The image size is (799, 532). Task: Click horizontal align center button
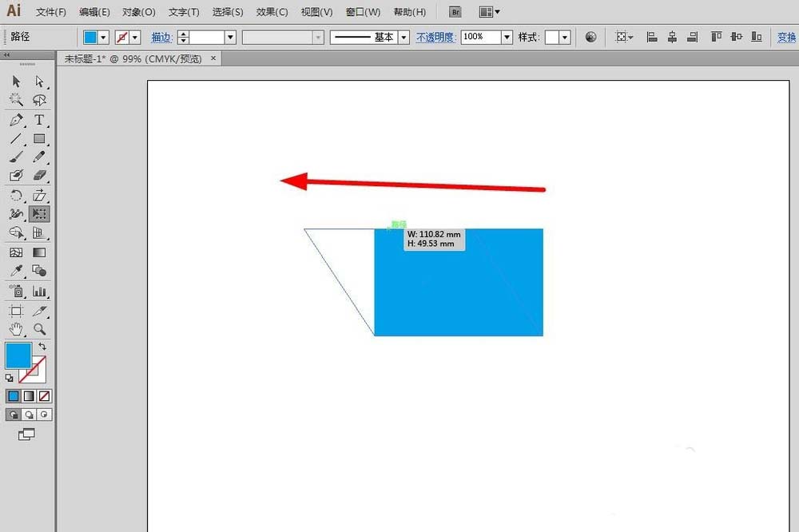(672, 37)
